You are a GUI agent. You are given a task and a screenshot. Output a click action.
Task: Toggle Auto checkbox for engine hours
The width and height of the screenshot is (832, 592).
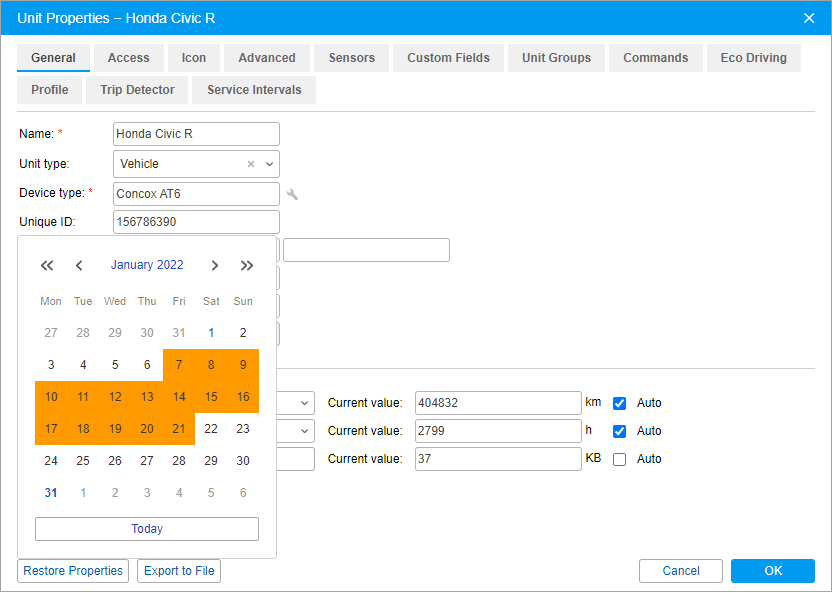619,431
